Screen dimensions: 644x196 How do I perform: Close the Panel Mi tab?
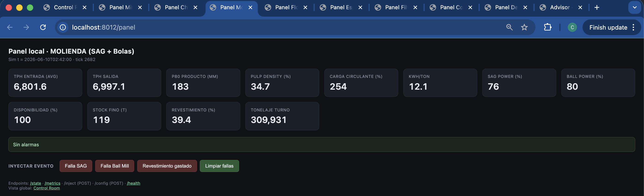[x=140, y=7]
